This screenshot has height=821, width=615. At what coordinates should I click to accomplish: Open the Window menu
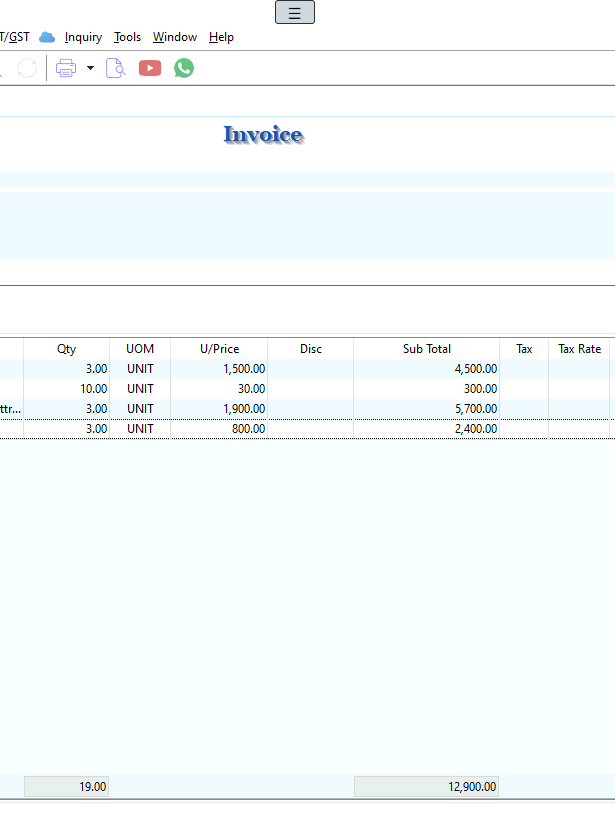[175, 37]
